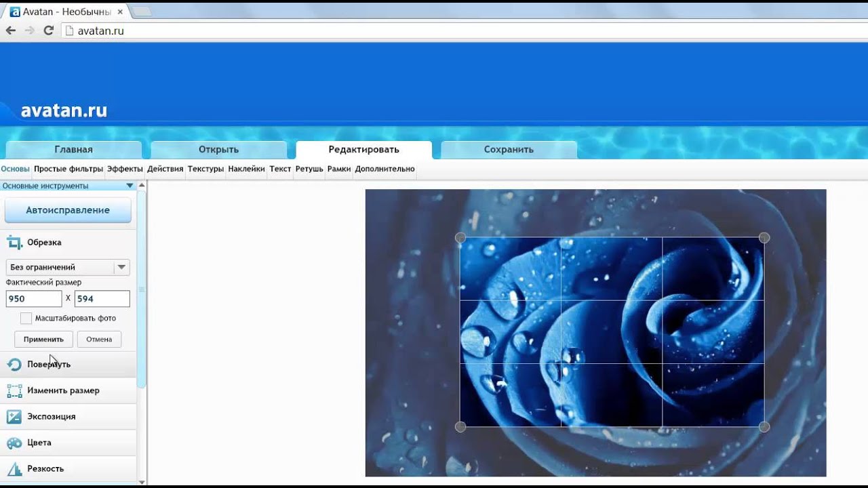Collapse the Основные инструменты panel arrow
This screenshot has height=488, width=868.
130,186
